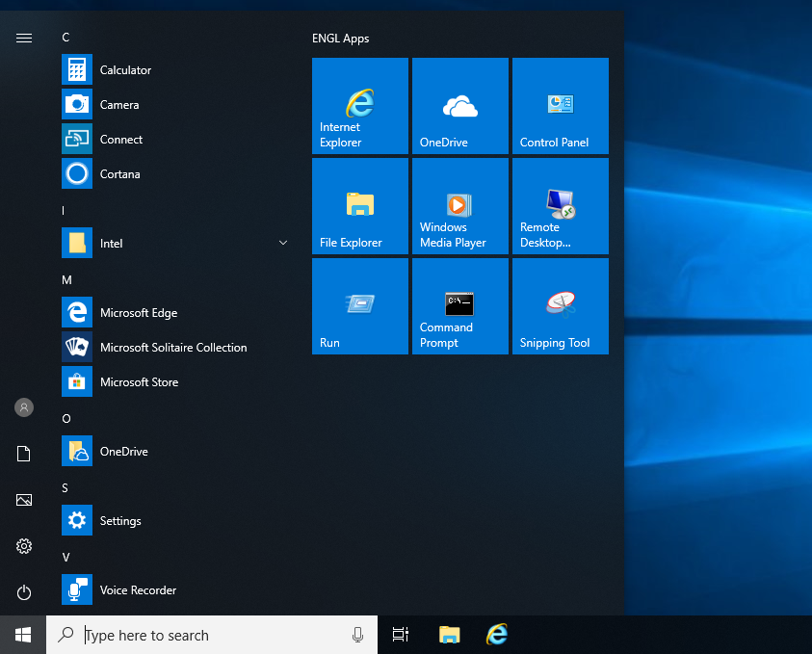
Task: Open the Snipping Tool tile
Action: point(561,306)
